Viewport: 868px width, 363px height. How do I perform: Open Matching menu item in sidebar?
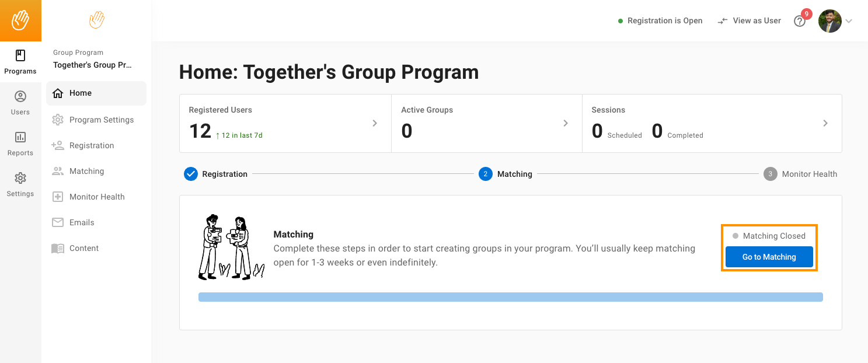[x=96, y=171]
